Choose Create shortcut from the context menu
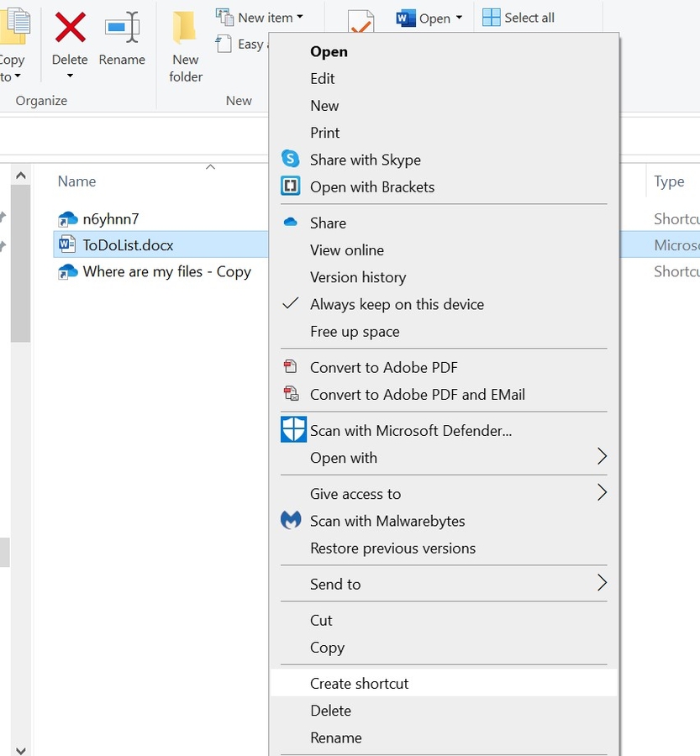This screenshot has width=700, height=756. [x=359, y=683]
